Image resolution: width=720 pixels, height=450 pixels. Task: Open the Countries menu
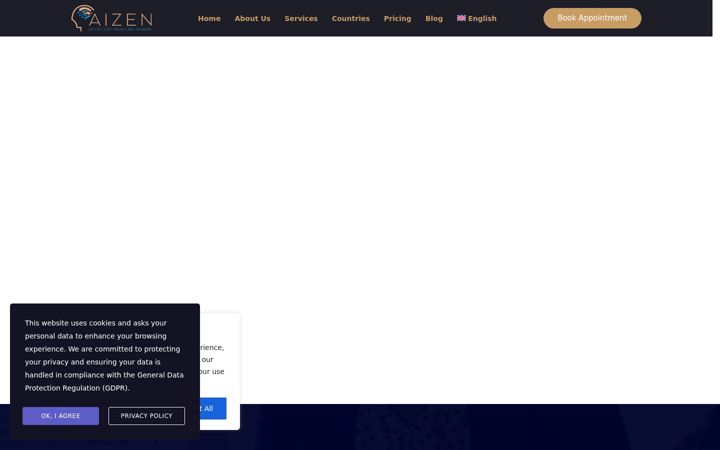coord(350,18)
